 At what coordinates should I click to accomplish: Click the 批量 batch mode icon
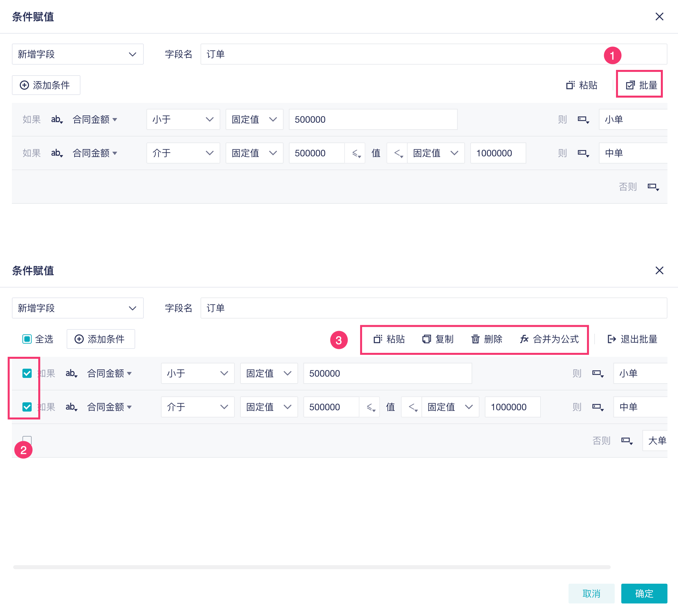630,85
